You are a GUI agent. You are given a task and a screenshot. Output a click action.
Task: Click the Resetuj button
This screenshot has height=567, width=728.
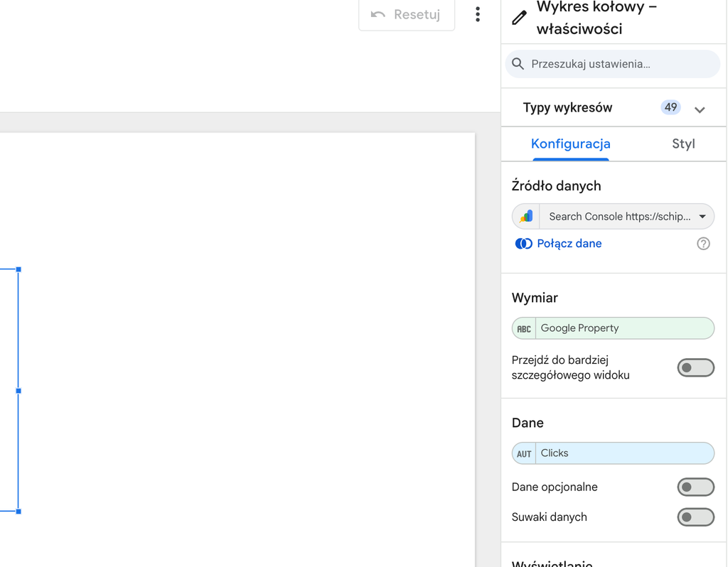pyautogui.click(x=407, y=15)
